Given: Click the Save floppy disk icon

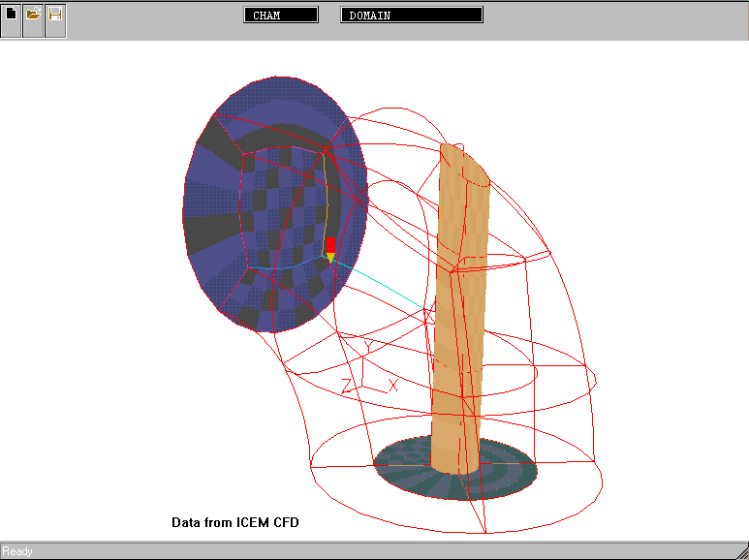Looking at the screenshot, I should click(55, 16).
